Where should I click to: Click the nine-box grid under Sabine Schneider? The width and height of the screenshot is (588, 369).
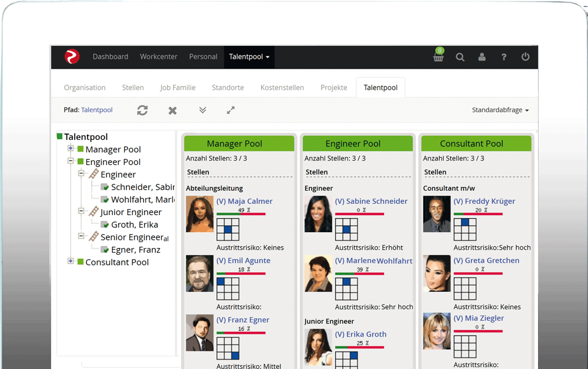tap(346, 229)
